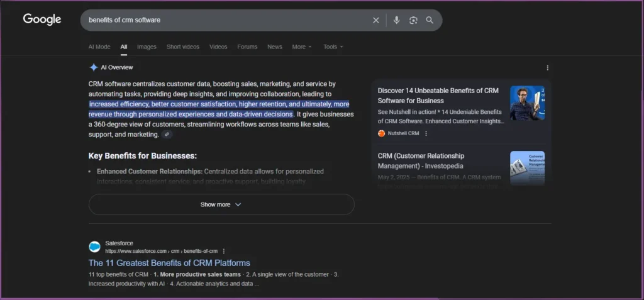The height and width of the screenshot is (300, 644).
Task: Click the AI Overview sparkle icon
Action: pyautogui.click(x=94, y=67)
